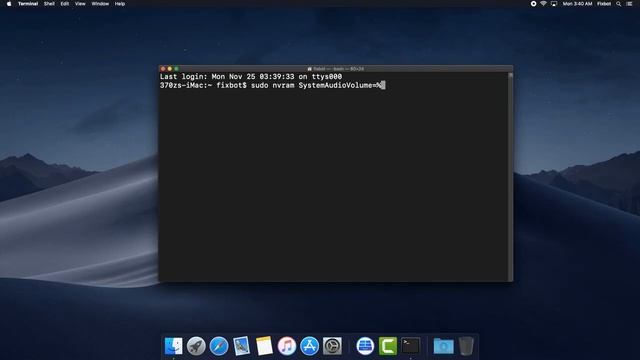Minimize Terminal with the yellow button

coord(170,69)
